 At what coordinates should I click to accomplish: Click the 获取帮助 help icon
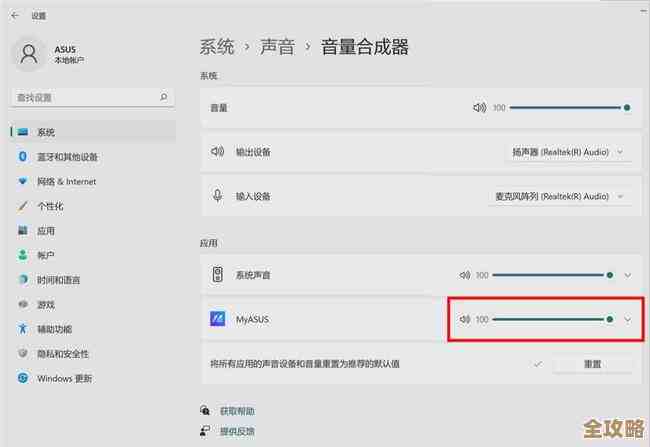[205, 411]
